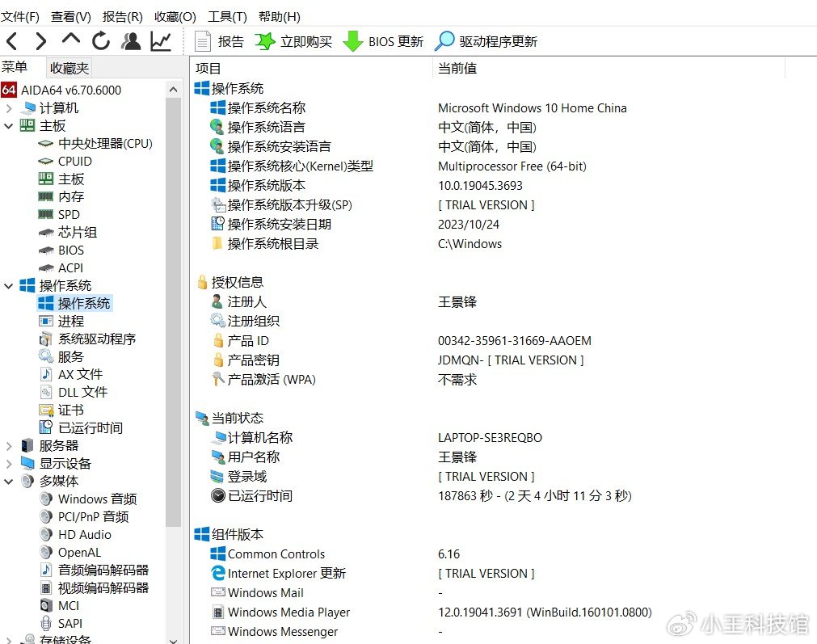Expand the 服务器 tree node
The width and height of the screenshot is (817, 644).
pos(8,446)
